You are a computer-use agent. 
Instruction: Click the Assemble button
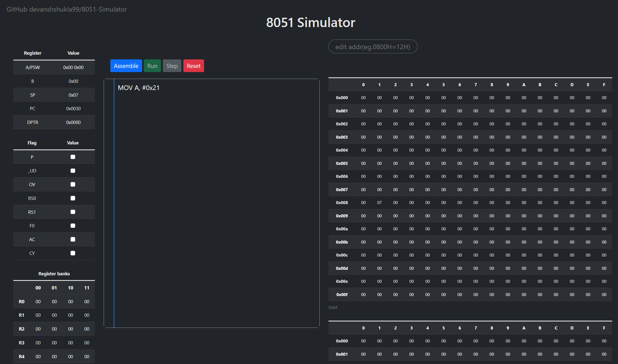[x=126, y=66]
